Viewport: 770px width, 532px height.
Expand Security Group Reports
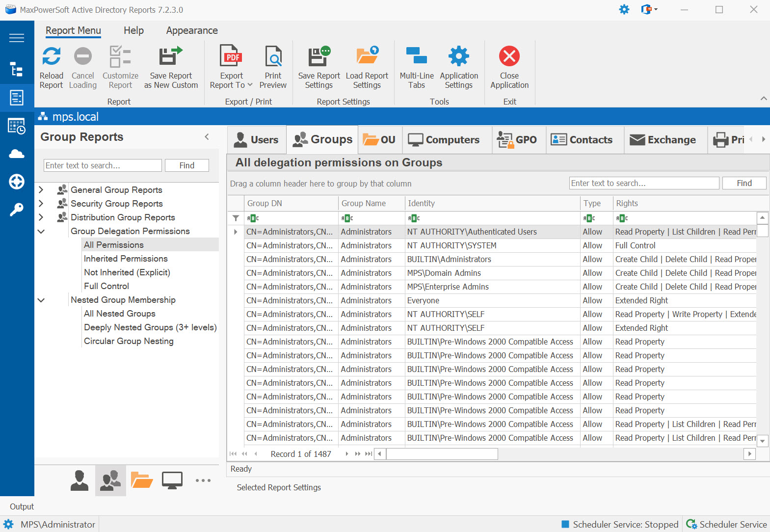41,203
